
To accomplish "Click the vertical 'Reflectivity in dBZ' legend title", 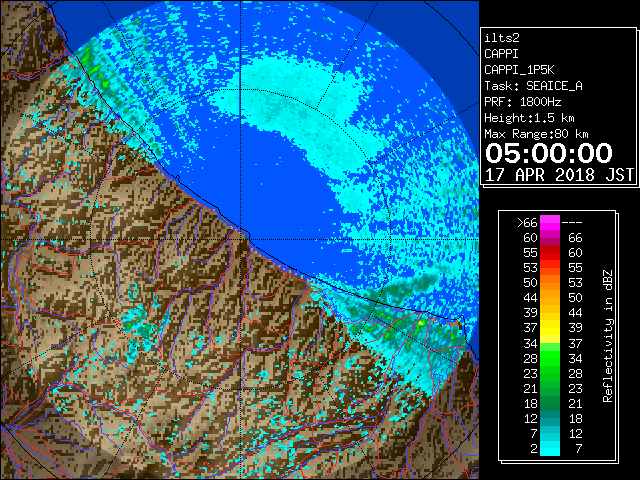I will [608, 336].
